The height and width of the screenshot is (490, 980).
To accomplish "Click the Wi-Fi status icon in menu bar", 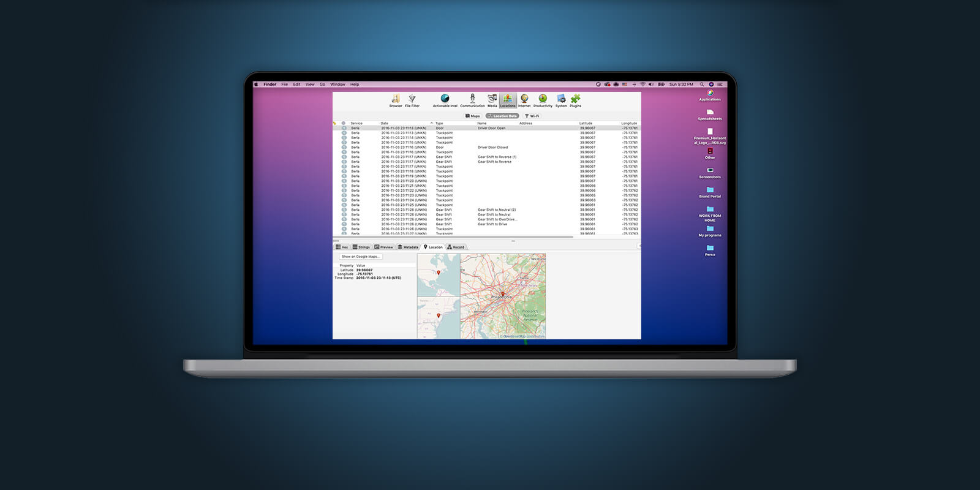I will 643,85.
